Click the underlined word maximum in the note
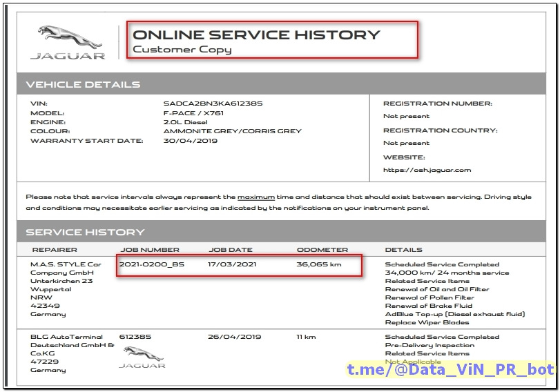The height and width of the screenshot is (392, 560). 256,197
